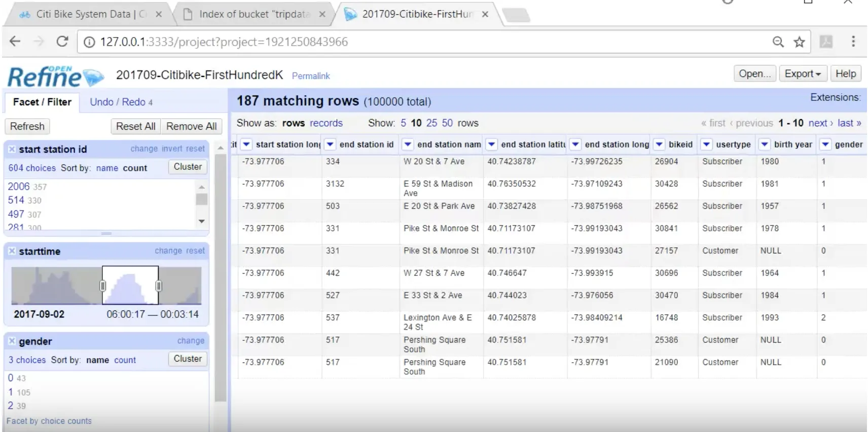Reset the starttime facet
868x432 pixels.
pos(195,250)
